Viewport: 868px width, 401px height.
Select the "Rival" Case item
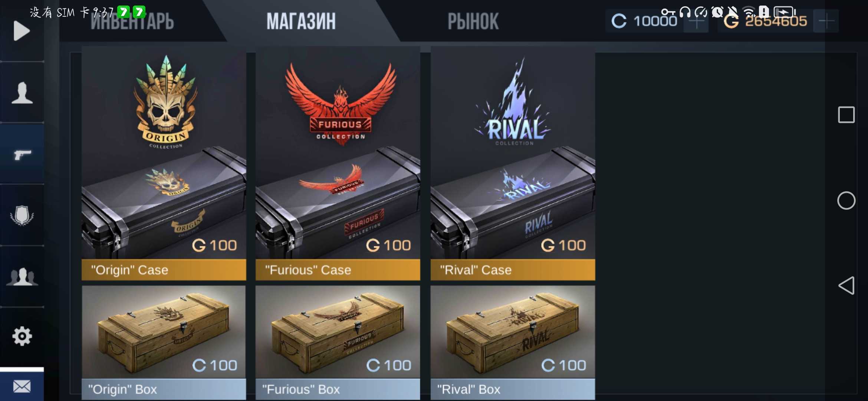(513, 163)
